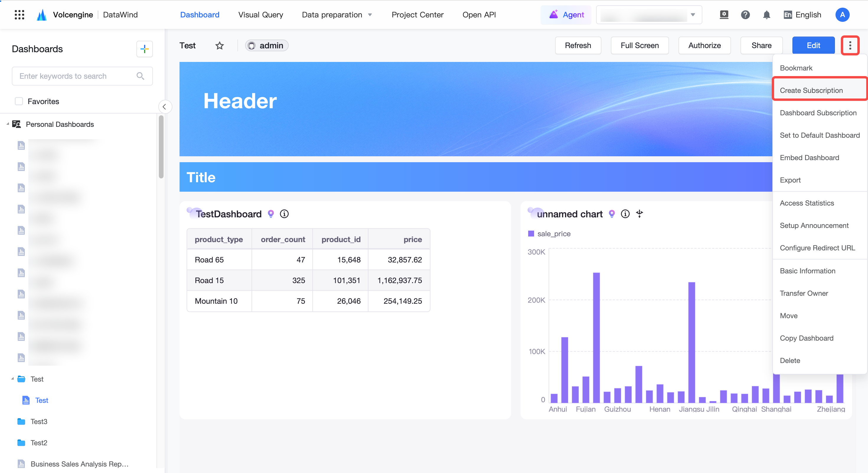Collapse the dashboards sidebar panel
The image size is (868, 473).
164,107
